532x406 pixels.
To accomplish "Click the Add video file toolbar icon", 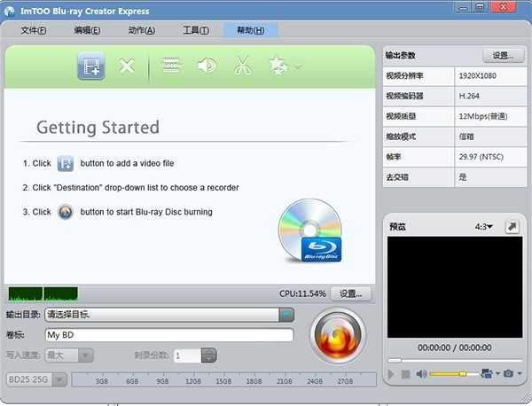I will [x=91, y=66].
